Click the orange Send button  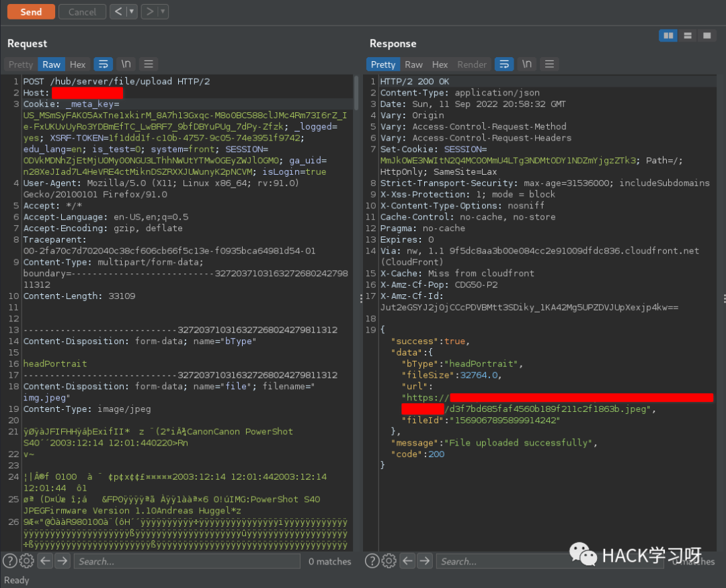click(30, 11)
